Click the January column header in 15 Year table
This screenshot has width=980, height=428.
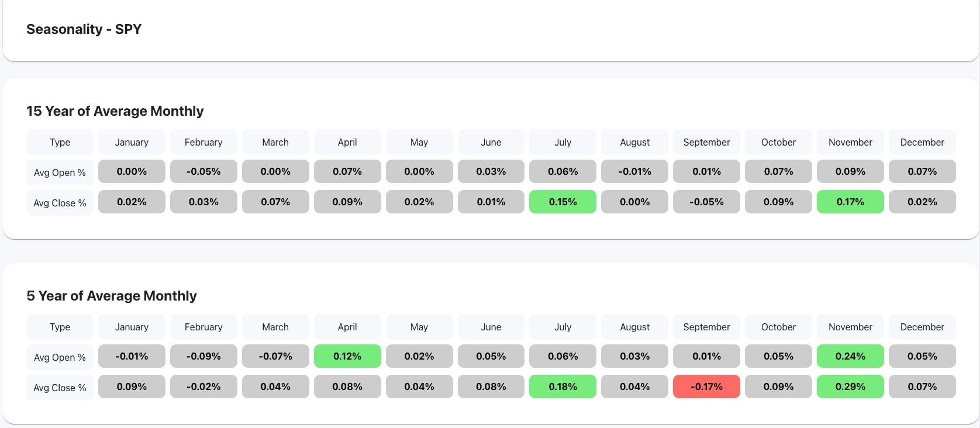pos(132,142)
